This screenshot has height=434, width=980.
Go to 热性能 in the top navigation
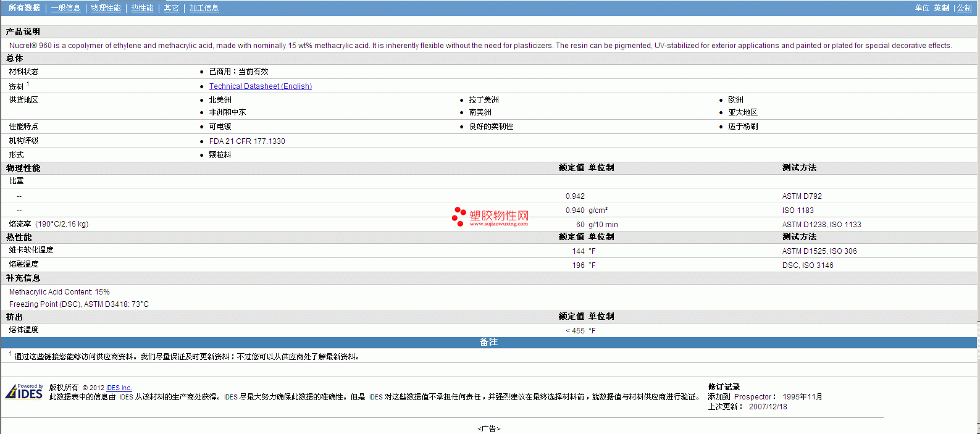tap(142, 8)
